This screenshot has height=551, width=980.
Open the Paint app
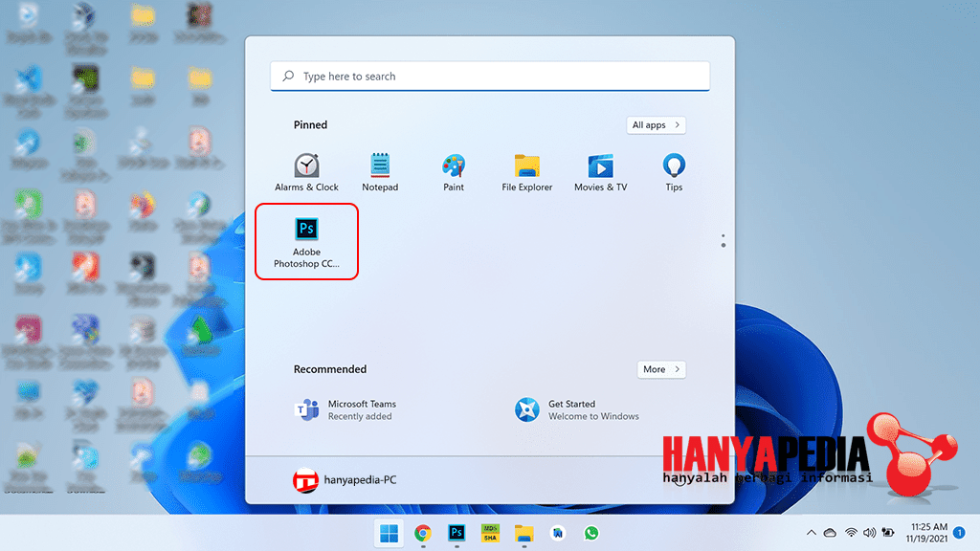pyautogui.click(x=453, y=173)
